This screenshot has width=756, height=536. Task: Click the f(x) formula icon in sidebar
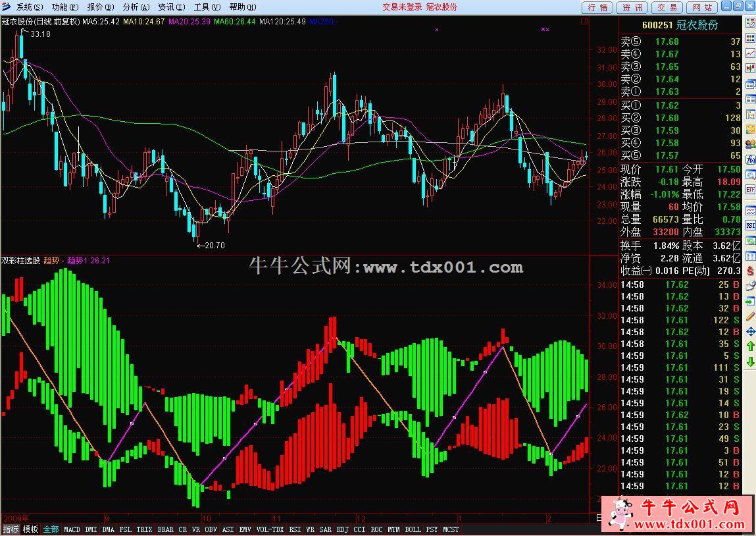pos(750,159)
